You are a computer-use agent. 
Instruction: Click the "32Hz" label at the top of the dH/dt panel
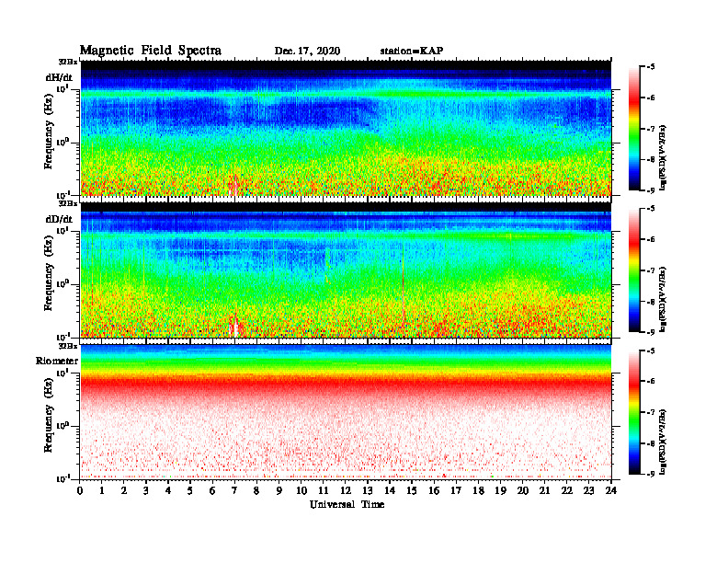pyautogui.click(x=68, y=62)
